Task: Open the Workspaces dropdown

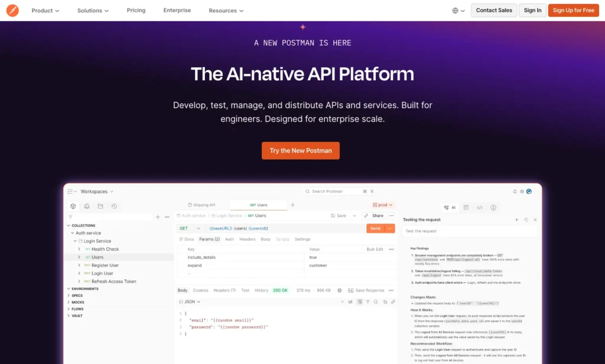Action: [x=97, y=191]
